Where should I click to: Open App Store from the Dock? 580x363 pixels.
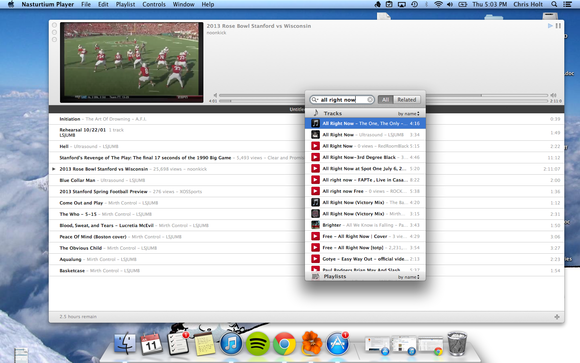click(337, 343)
